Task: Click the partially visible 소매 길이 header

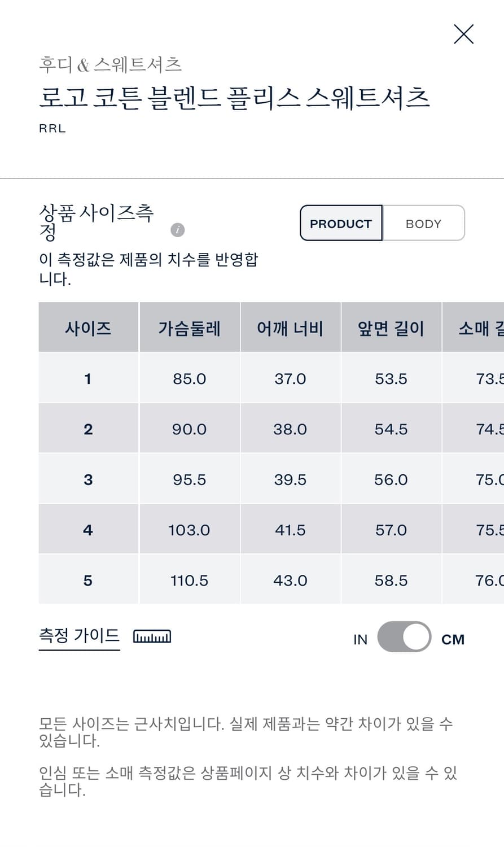Action: tap(480, 328)
